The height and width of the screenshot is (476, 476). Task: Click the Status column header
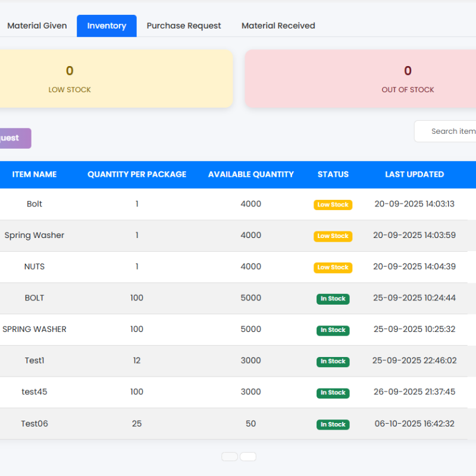click(x=333, y=174)
